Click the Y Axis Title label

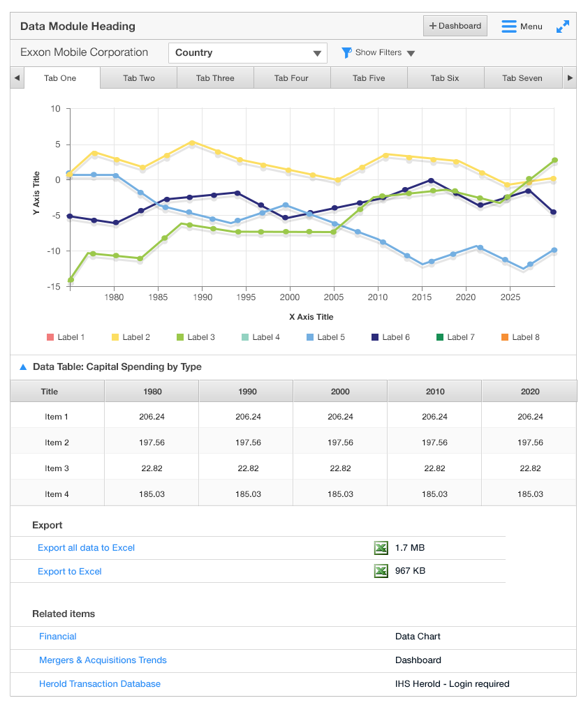tap(36, 193)
